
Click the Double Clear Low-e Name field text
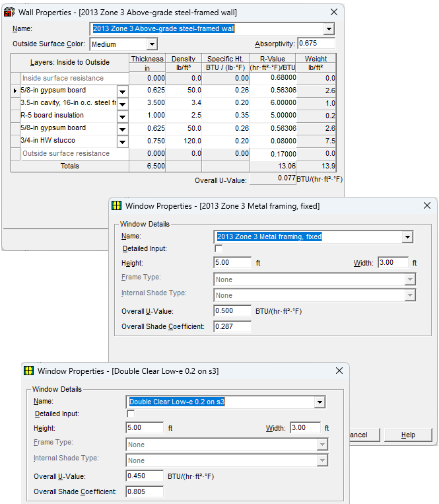pyautogui.click(x=177, y=402)
